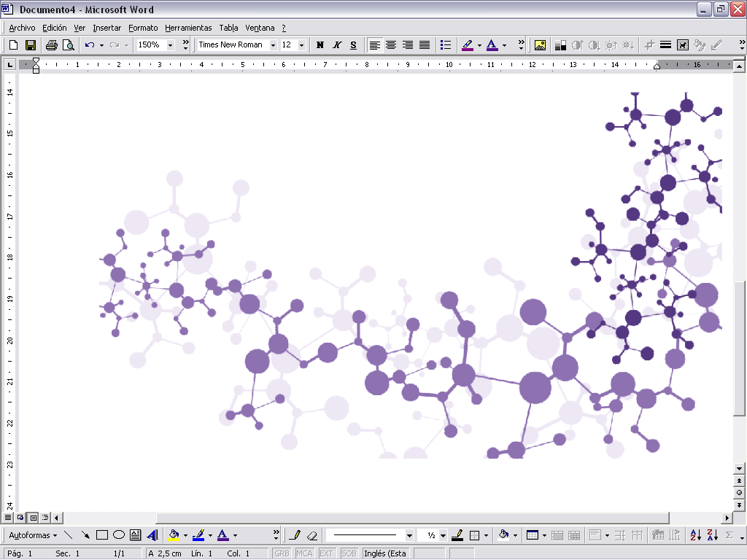
Task: Open the Ver menu
Action: coord(79,28)
